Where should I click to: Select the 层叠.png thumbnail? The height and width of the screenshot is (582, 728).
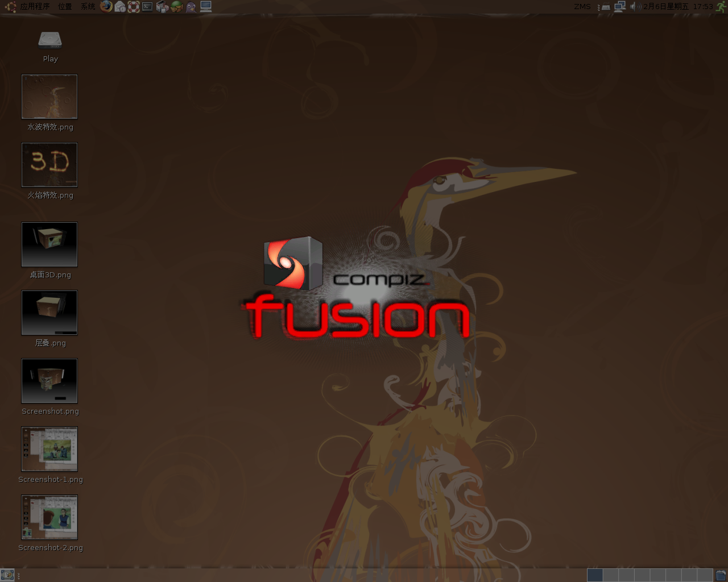click(x=49, y=313)
